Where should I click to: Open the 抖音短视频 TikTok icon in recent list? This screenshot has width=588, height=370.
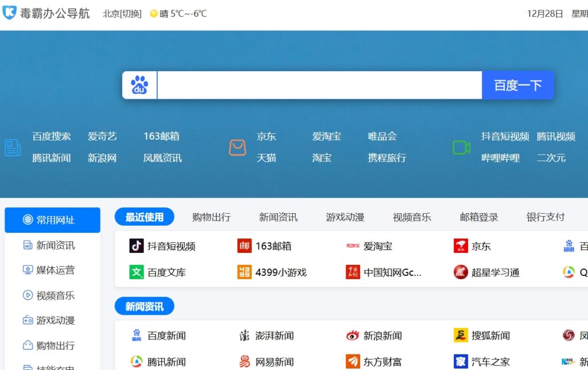(136, 246)
